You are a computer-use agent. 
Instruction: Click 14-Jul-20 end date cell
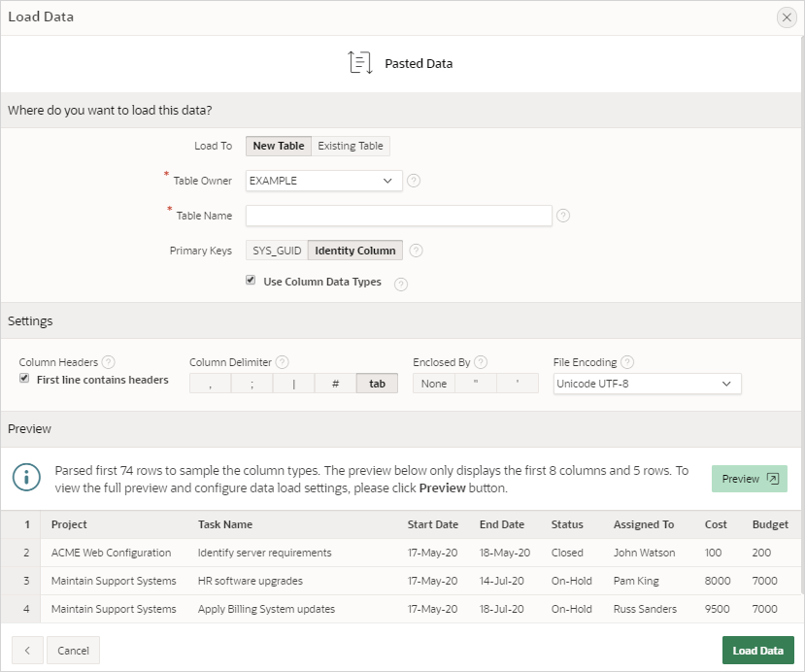pos(502,581)
